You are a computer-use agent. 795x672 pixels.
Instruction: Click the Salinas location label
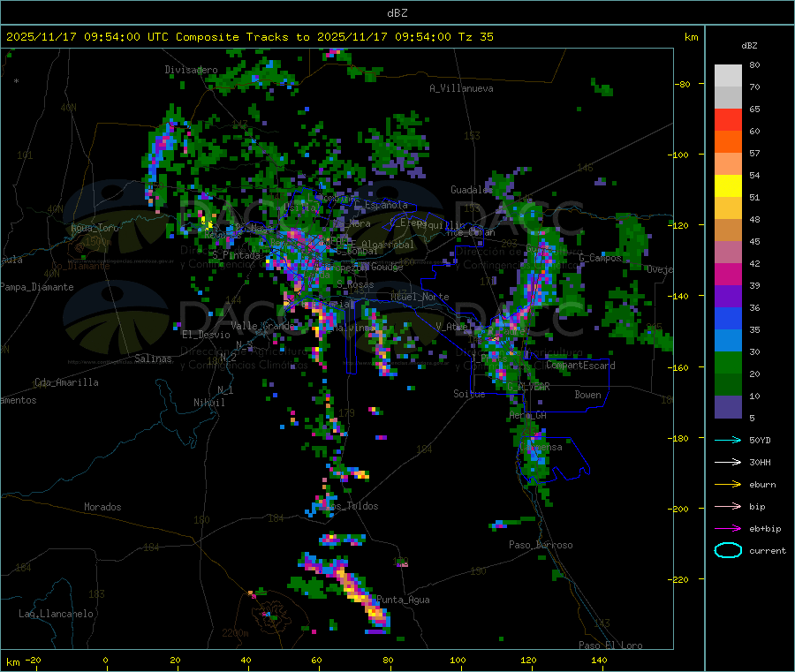[x=153, y=359]
